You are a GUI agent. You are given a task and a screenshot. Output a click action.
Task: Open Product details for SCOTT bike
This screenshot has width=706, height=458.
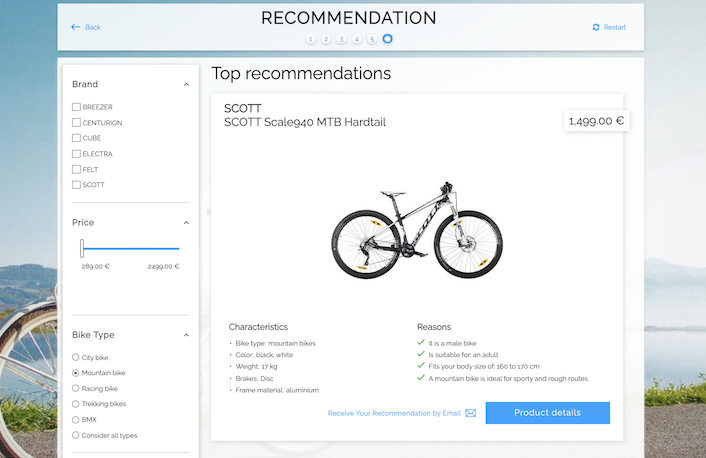pyautogui.click(x=547, y=413)
